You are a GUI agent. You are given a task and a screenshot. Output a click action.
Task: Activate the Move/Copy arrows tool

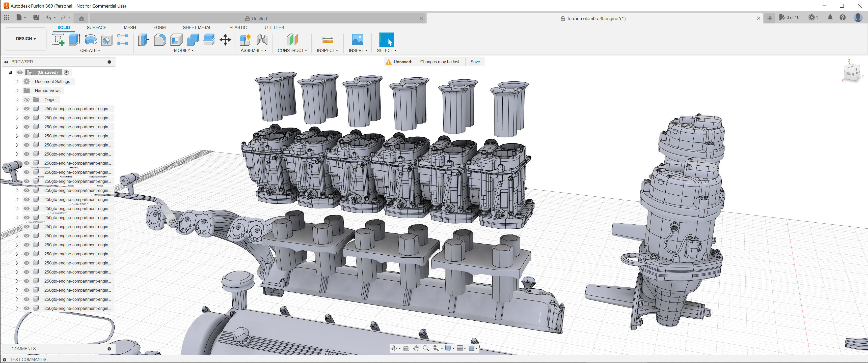225,40
